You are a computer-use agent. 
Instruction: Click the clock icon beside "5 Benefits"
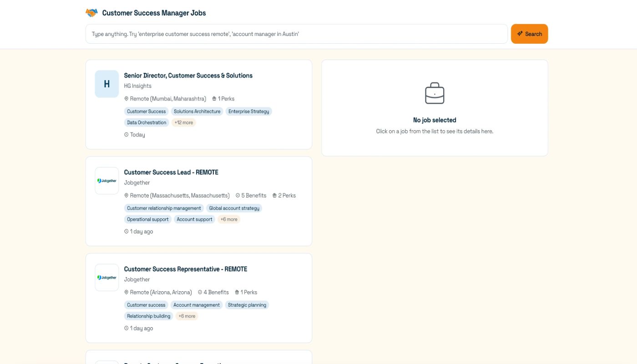(x=238, y=195)
